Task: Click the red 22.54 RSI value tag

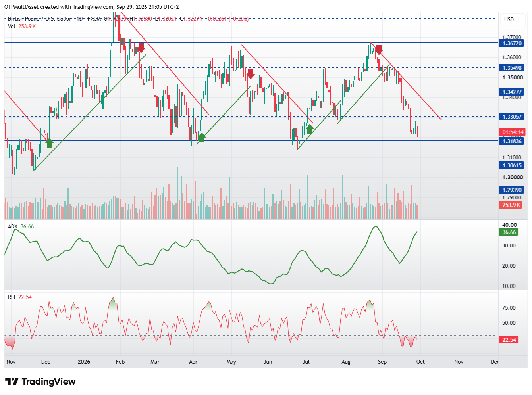Action: (509, 340)
